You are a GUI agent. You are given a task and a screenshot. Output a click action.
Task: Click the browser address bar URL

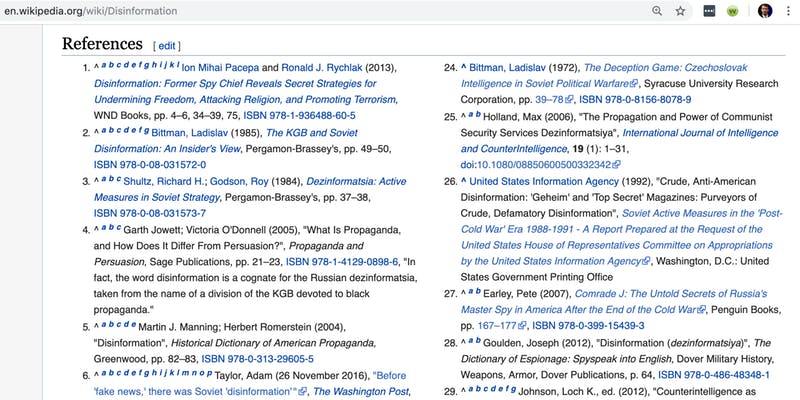coord(90,11)
